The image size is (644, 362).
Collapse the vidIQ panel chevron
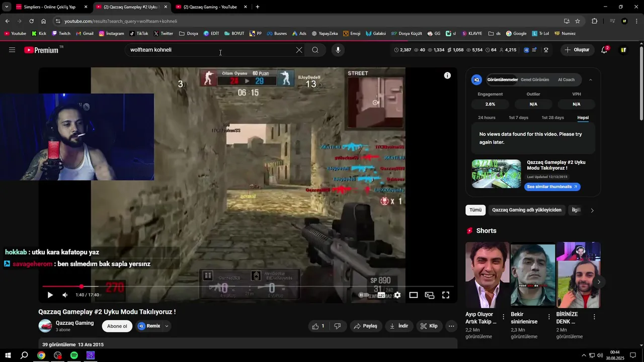(x=591, y=79)
